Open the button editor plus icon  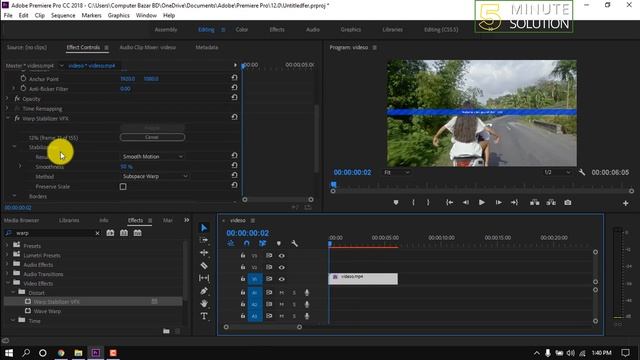[x=625, y=203]
